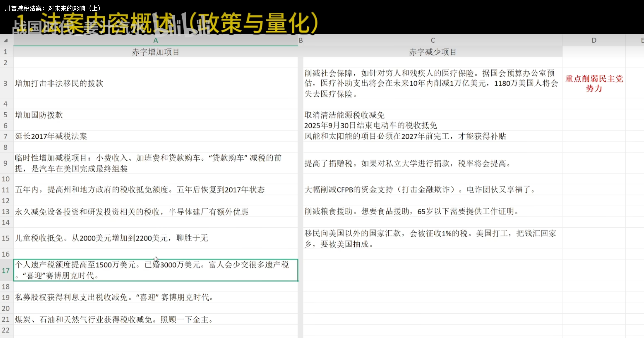Click cell C1 赤字减少项目
This screenshot has width=644, height=338.
pos(433,52)
